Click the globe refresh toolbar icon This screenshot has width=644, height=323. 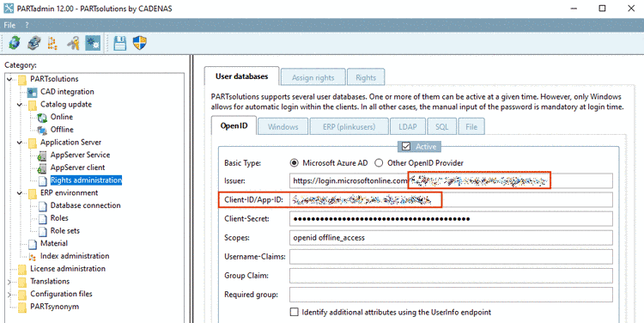pyautogui.click(x=15, y=43)
